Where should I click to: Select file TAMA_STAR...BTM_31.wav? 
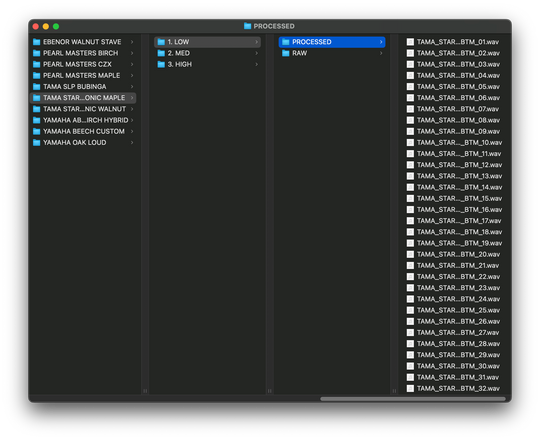458,377
